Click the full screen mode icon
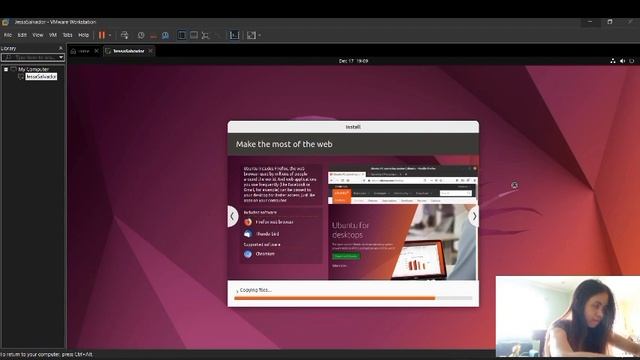640x360 pixels. (206, 36)
